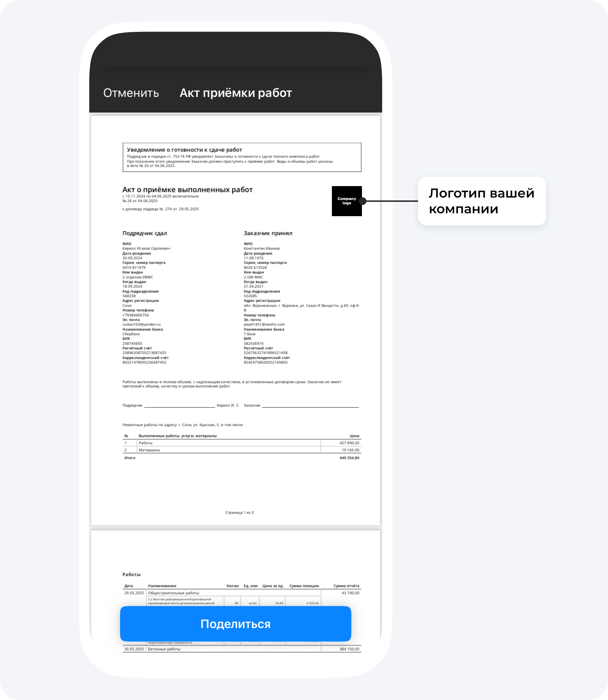The image size is (608, 700).
Task: Click the black Company logo image
Action: pos(347,201)
